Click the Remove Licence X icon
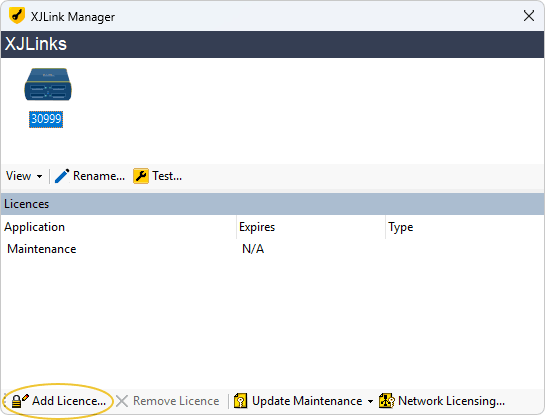The height and width of the screenshot is (420, 545). tap(122, 401)
